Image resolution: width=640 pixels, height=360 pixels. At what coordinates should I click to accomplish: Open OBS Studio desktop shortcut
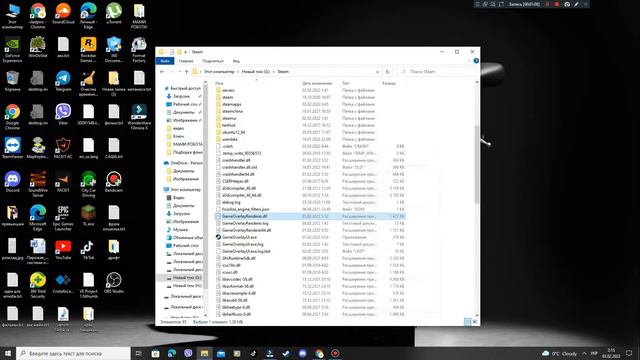tap(114, 283)
